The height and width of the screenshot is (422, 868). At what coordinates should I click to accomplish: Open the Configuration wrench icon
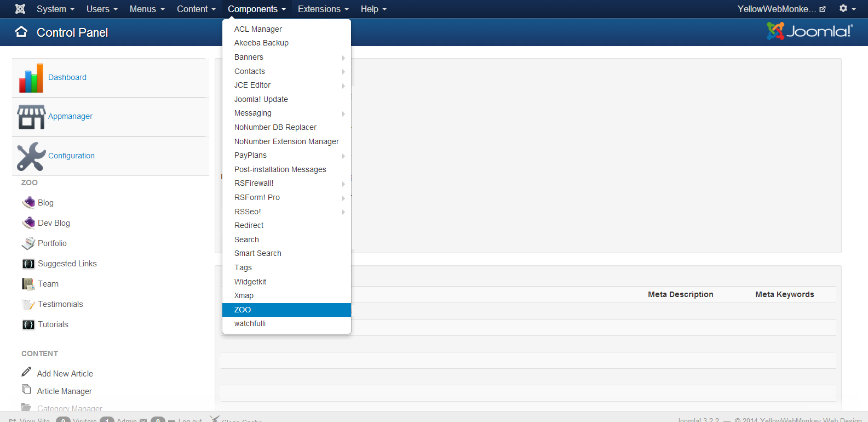[x=31, y=156]
